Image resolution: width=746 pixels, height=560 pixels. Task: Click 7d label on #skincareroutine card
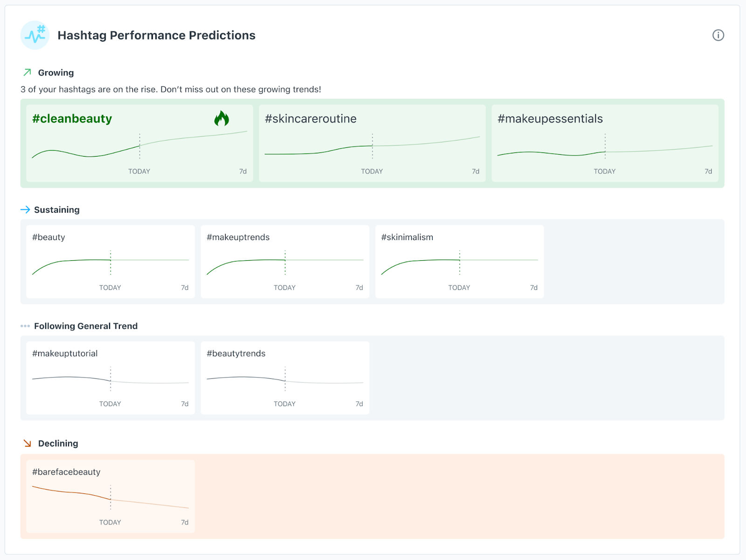pos(476,172)
